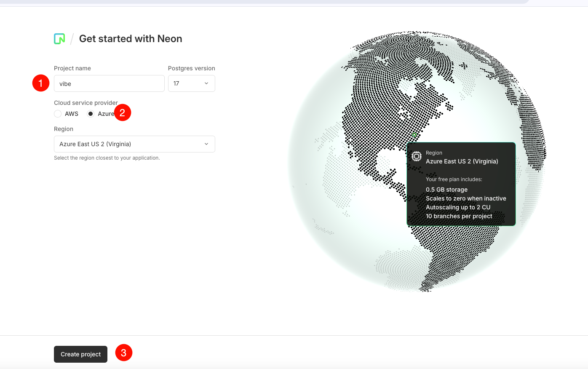Click the region chip icon in tooltip
This screenshot has width=588, height=369.
click(x=417, y=156)
